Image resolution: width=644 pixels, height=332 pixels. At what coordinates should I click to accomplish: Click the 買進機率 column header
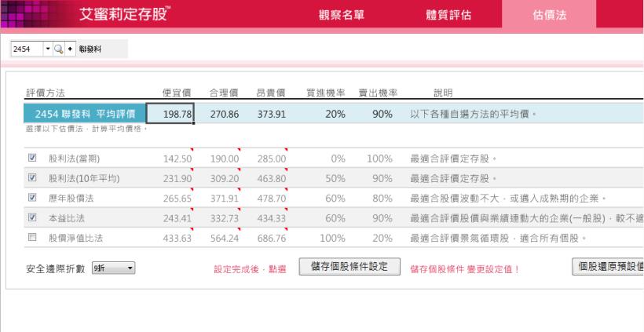pyautogui.click(x=326, y=93)
